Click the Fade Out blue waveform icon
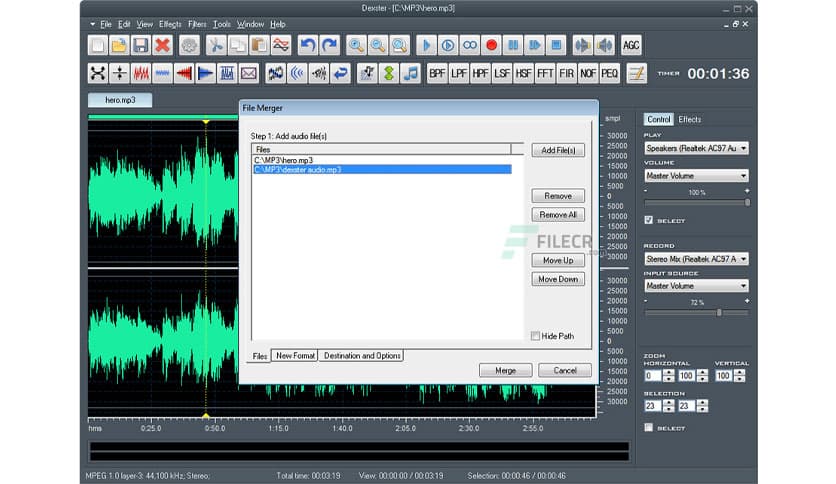The image size is (836, 484). 205,74
